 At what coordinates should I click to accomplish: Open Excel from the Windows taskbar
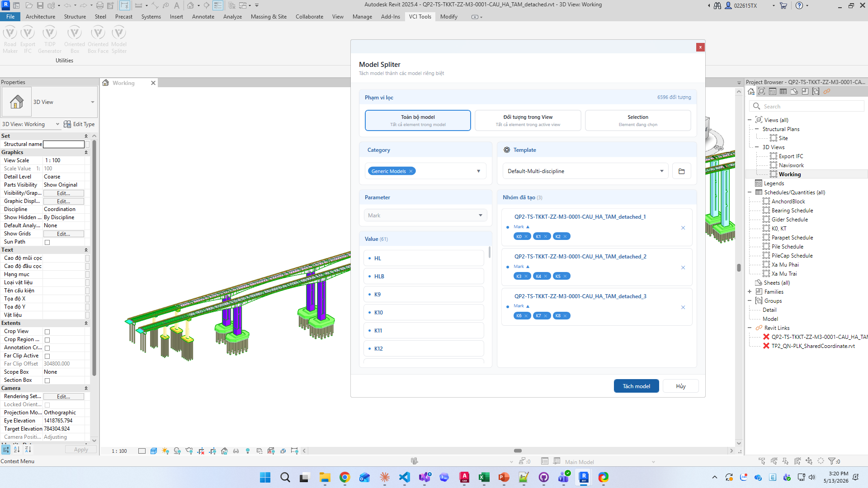pos(484,477)
